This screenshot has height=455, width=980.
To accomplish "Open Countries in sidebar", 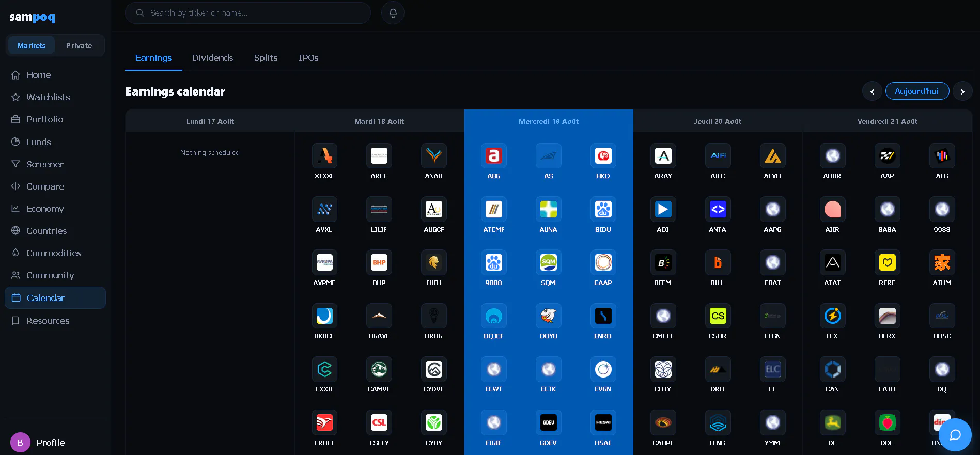I will point(55,231).
